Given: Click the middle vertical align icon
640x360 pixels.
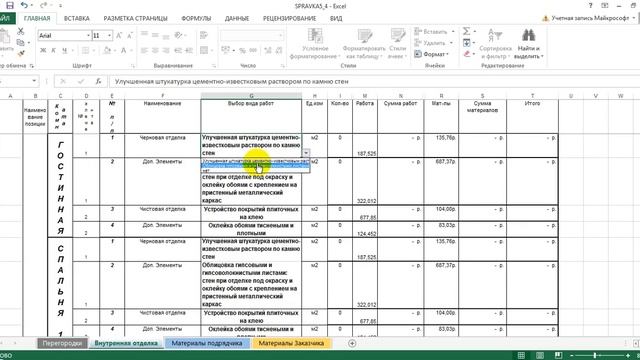Looking at the screenshot, I should click(155, 35).
